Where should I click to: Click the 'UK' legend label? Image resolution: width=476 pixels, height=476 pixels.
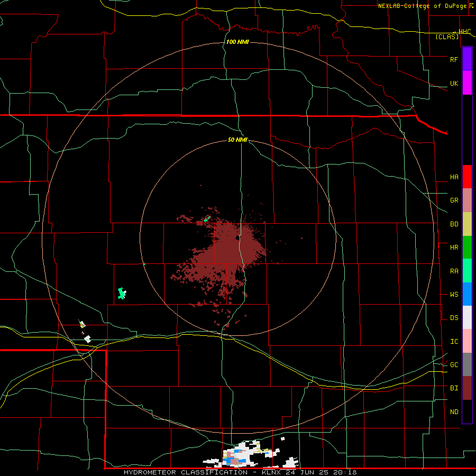point(454,83)
